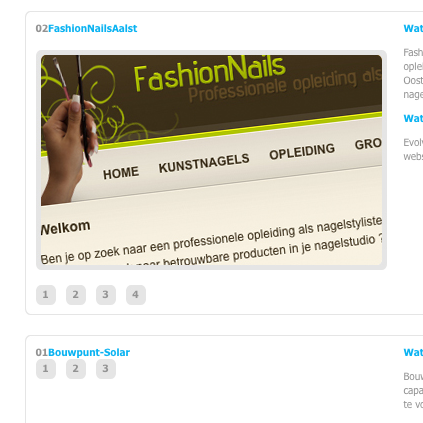Click KUNSTNAGELS in the FashionNails preview image
This screenshot has height=423, width=423.
204,163
